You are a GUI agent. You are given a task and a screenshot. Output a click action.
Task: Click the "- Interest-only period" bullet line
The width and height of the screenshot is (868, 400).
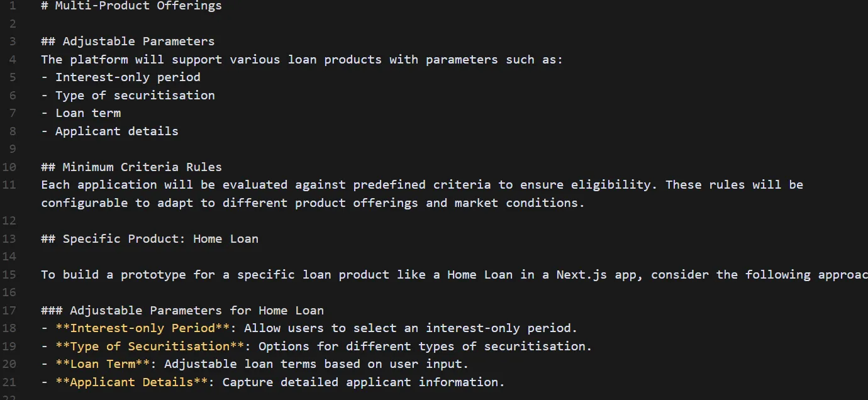point(121,77)
